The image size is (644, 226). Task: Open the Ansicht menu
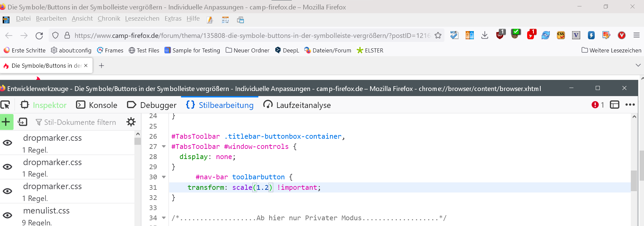click(82, 19)
